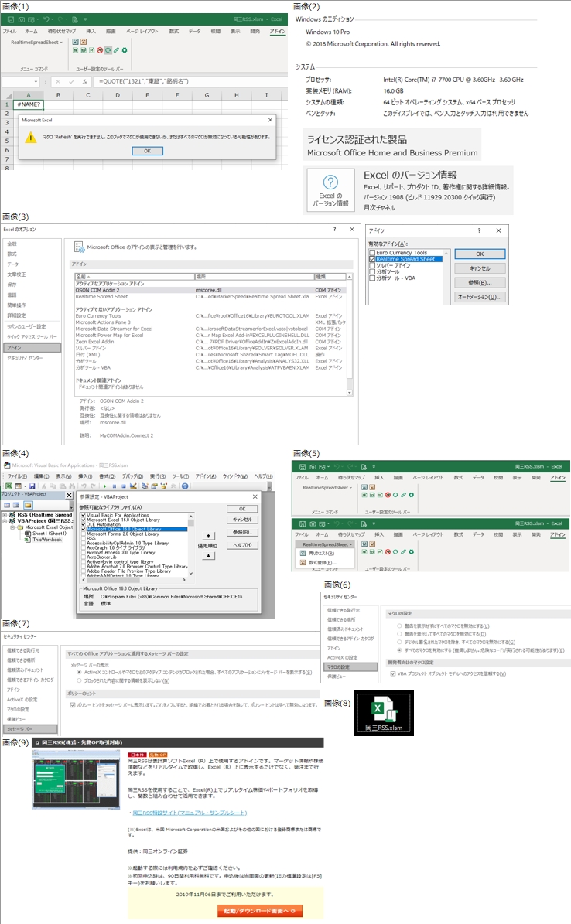The width and height of the screenshot is (571, 924).
Task: Click the Excel version info question-mark icon
Action: click(330, 183)
